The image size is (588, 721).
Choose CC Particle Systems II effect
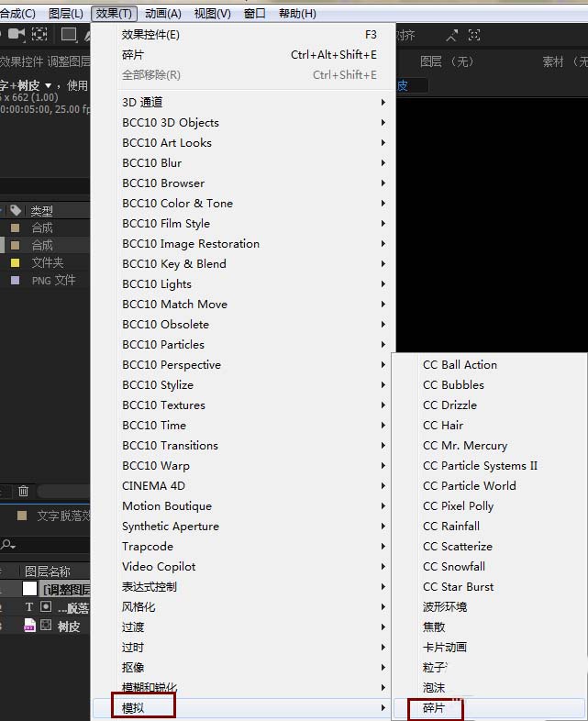(x=490, y=466)
